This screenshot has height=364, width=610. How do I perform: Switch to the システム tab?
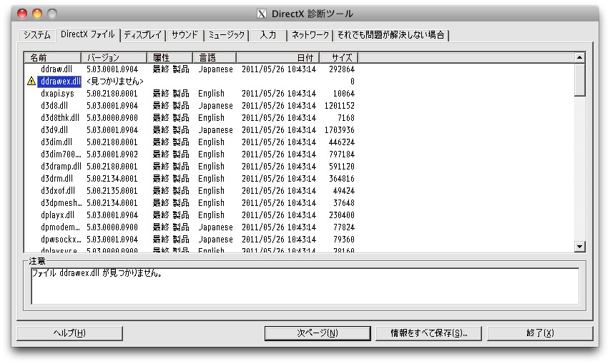pos(37,35)
